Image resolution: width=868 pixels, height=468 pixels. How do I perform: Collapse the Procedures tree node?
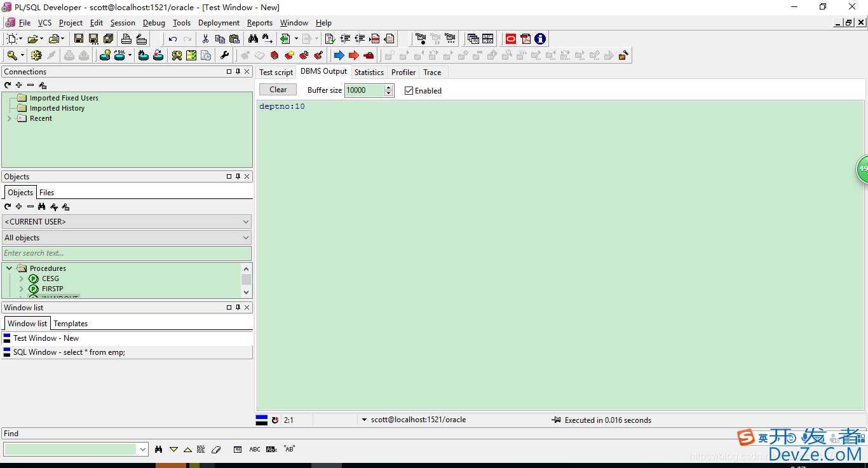click(x=9, y=268)
